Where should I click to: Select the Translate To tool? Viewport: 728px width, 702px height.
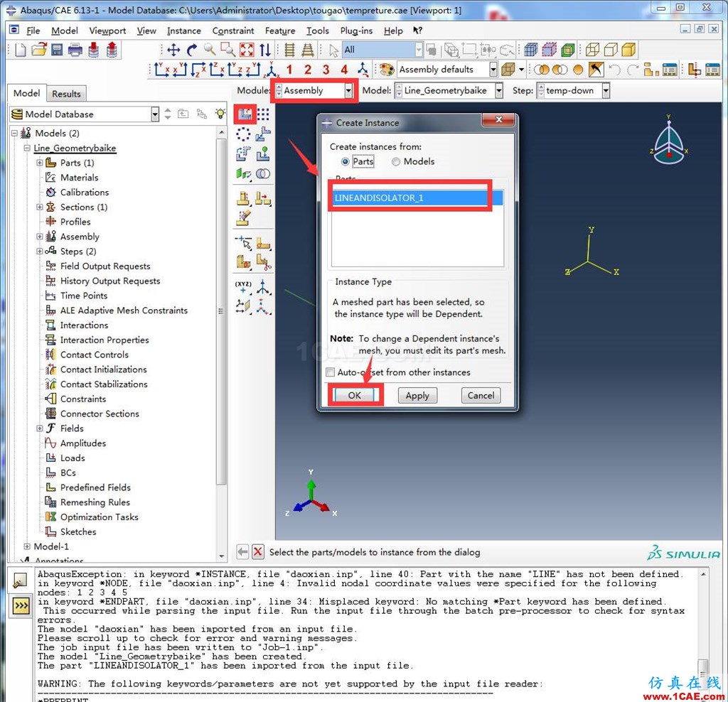263,153
